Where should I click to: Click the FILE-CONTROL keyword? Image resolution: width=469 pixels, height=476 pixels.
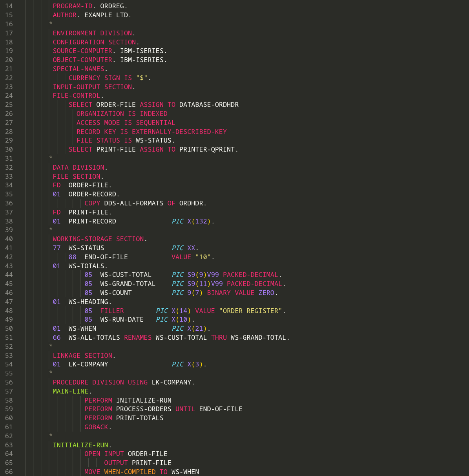click(x=77, y=96)
